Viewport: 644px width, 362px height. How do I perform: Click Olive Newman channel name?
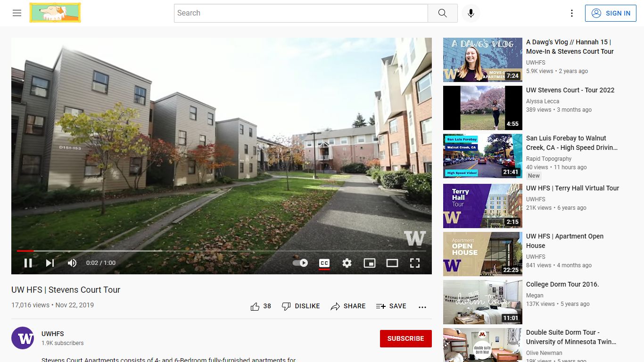pos(544,353)
